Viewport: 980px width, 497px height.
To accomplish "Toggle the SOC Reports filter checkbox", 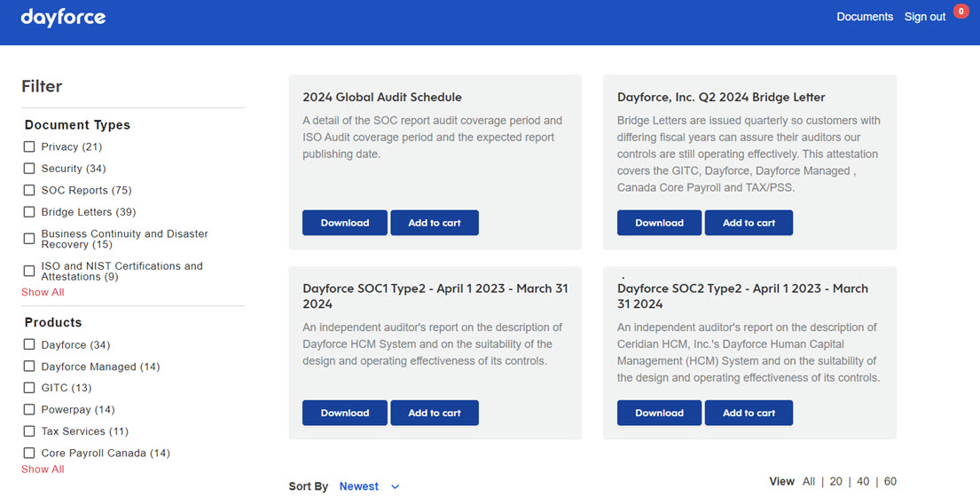I will (29, 191).
